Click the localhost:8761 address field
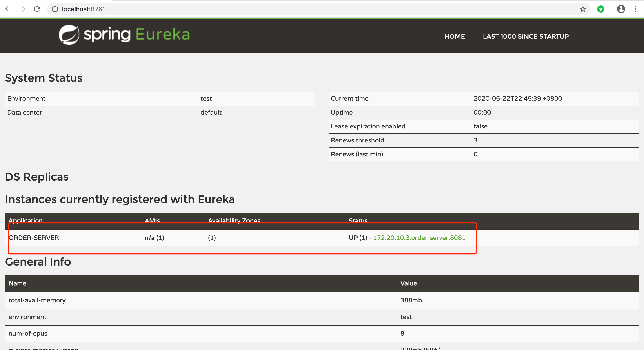644x350 pixels. [84, 9]
